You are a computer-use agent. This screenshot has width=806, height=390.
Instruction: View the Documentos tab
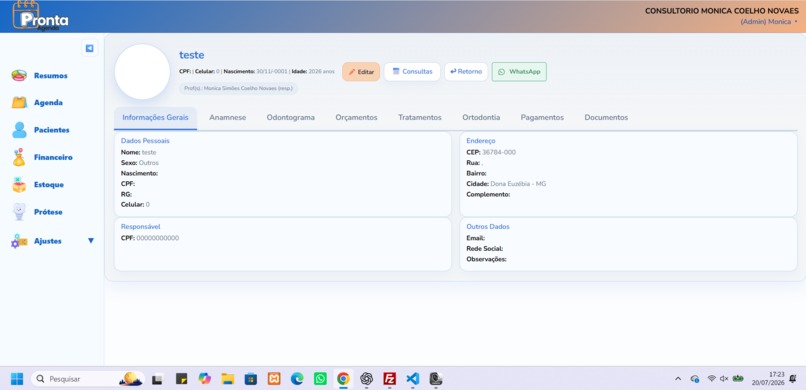click(x=606, y=118)
